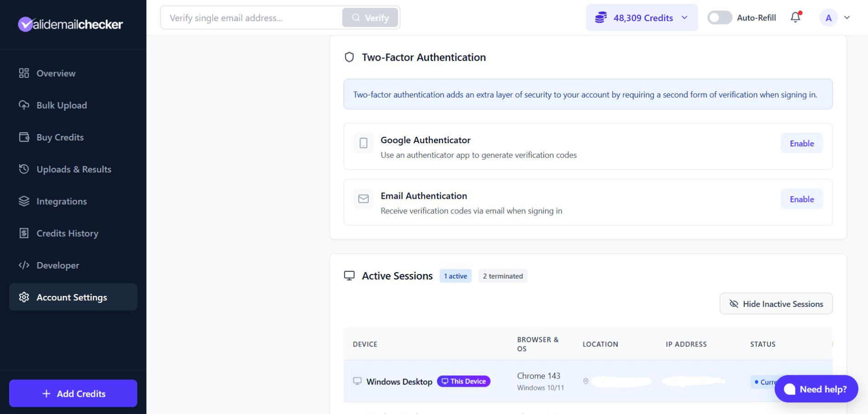The height and width of the screenshot is (414, 868).
Task: Click the single email verification input field
Action: click(251, 17)
